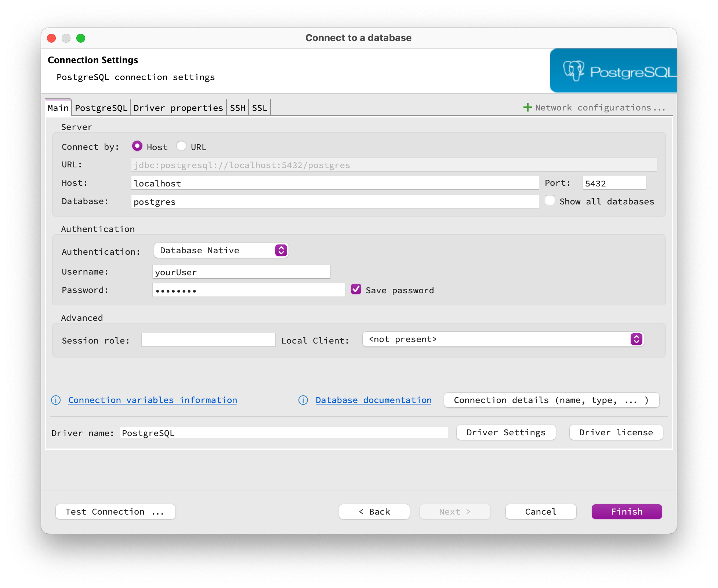Viewport: 718px width, 588px height.
Task: Click the red close window button
Action: tap(52, 38)
